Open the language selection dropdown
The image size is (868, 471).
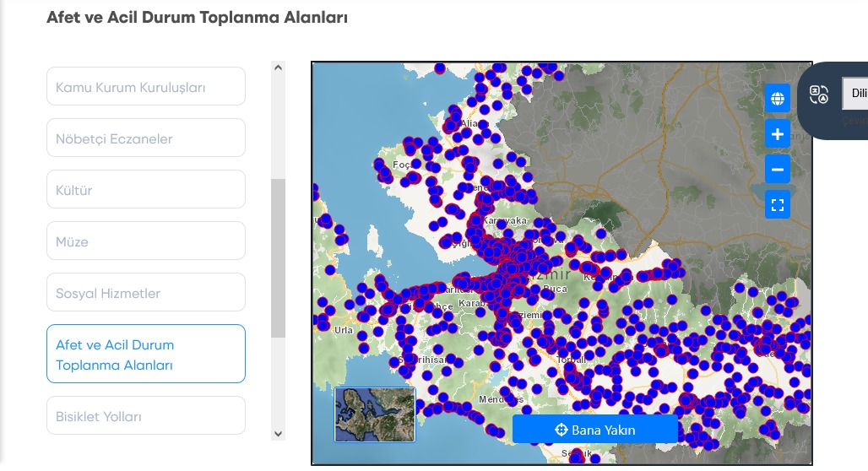855,93
